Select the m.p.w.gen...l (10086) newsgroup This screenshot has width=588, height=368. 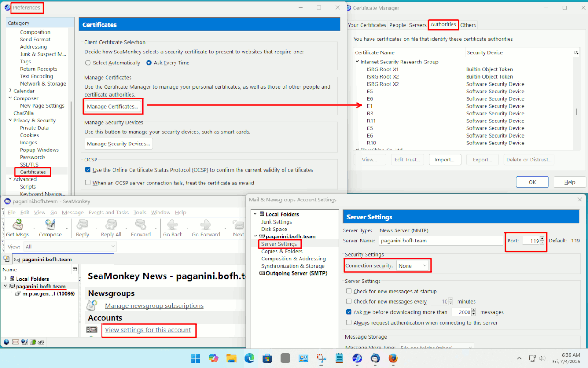pos(49,293)
